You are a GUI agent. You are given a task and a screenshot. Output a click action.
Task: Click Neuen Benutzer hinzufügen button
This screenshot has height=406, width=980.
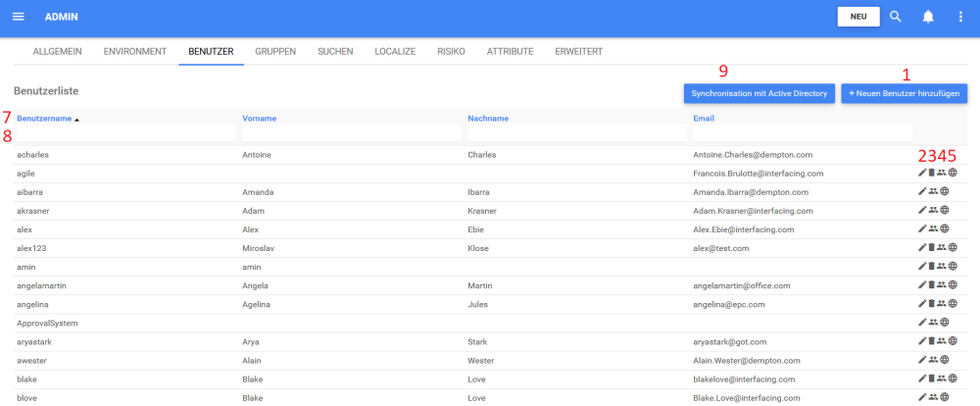pos(905,93)
